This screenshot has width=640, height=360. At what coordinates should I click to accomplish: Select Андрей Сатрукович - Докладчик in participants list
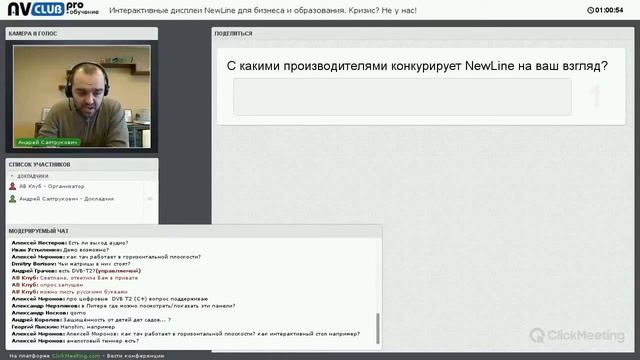pos(67,199)
